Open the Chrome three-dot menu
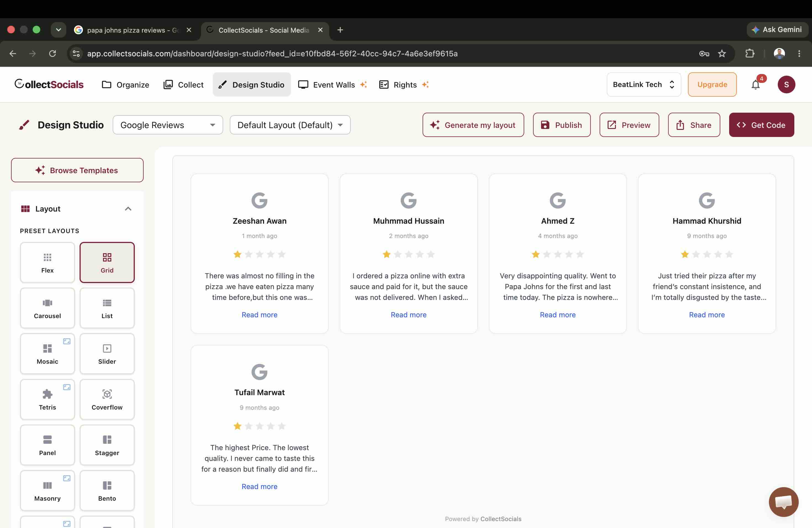The width and height of the screenshot is (812, 528). pos(799,54)
